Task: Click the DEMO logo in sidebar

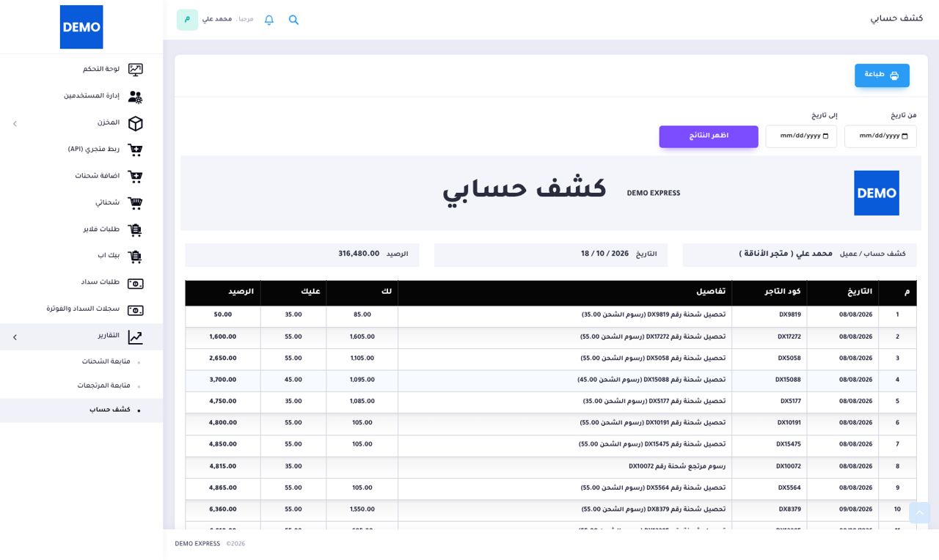Action: [x=81, y=27]
